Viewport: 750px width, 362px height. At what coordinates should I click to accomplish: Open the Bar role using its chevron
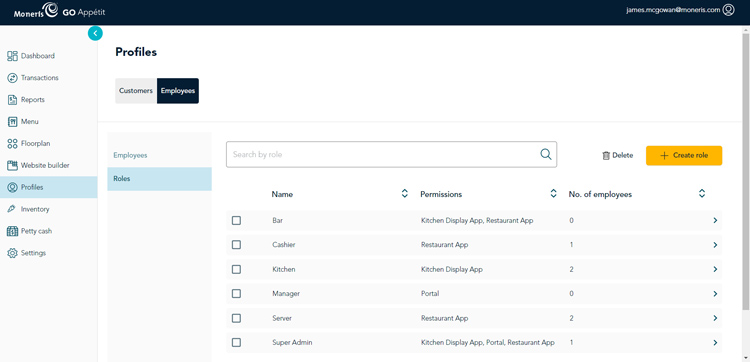[x=715, y=220]
